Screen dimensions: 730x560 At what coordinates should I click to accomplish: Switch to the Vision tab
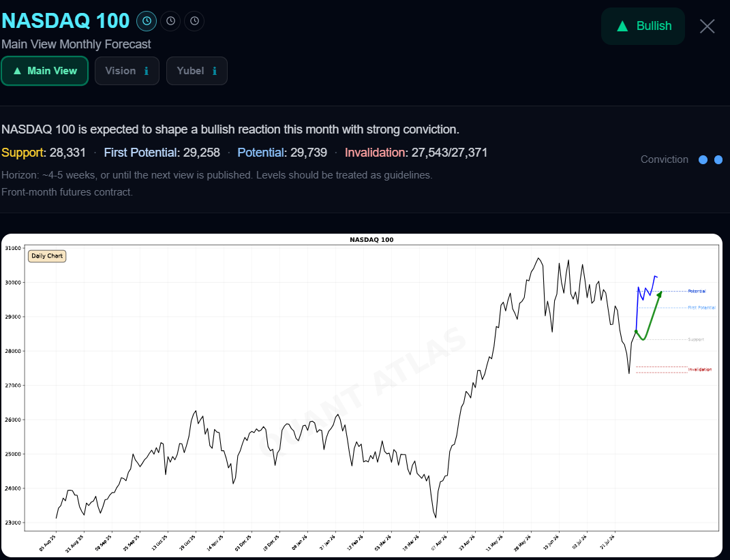(x=127, y=71)
